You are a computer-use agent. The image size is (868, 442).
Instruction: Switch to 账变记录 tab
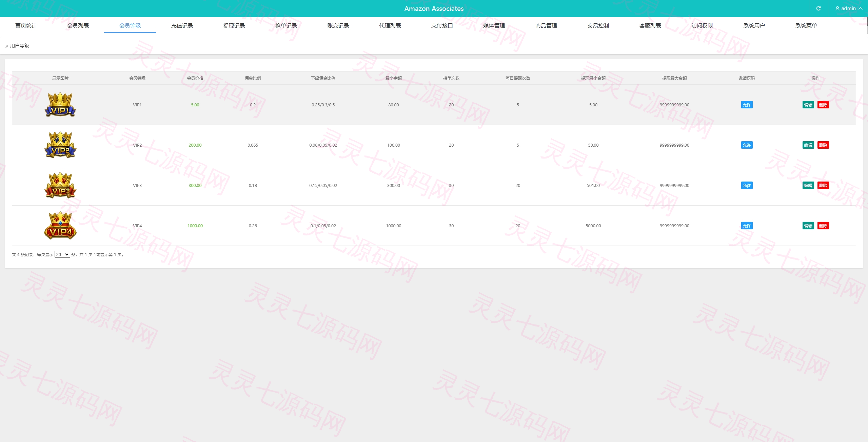click(x=338, y=25)
